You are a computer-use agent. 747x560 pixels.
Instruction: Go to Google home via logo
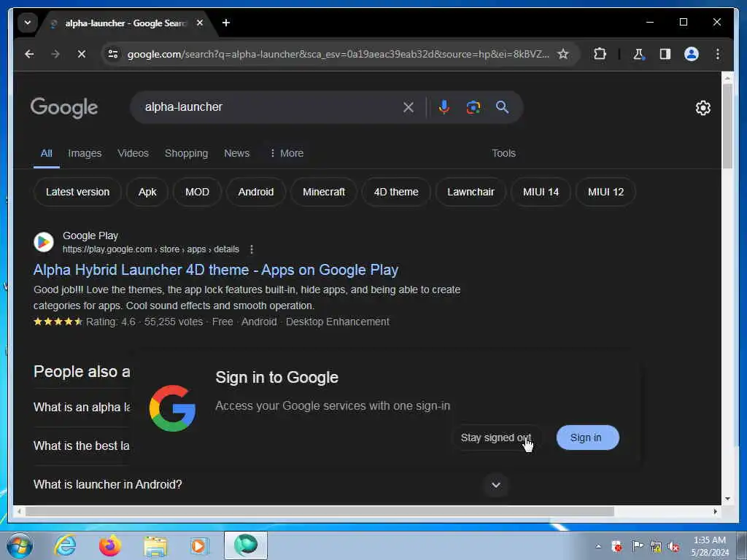coord(64,108)
